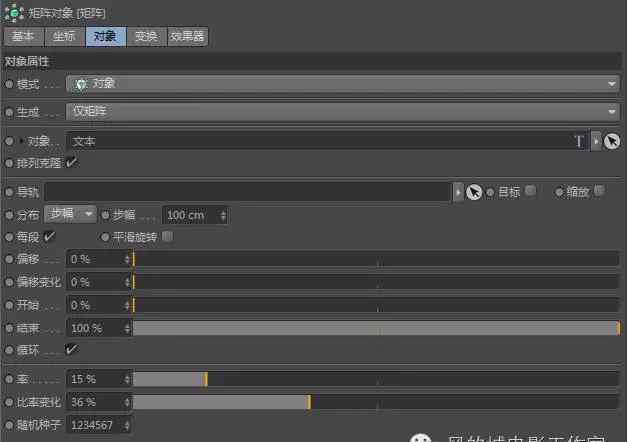The height and width of the screenshot is (442, 627).
Task: Disable the 循环 checkbox
Action: pos(71,349)
